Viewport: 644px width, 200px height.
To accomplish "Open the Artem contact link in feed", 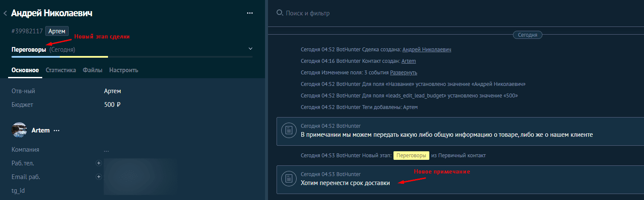I will 408,61.
